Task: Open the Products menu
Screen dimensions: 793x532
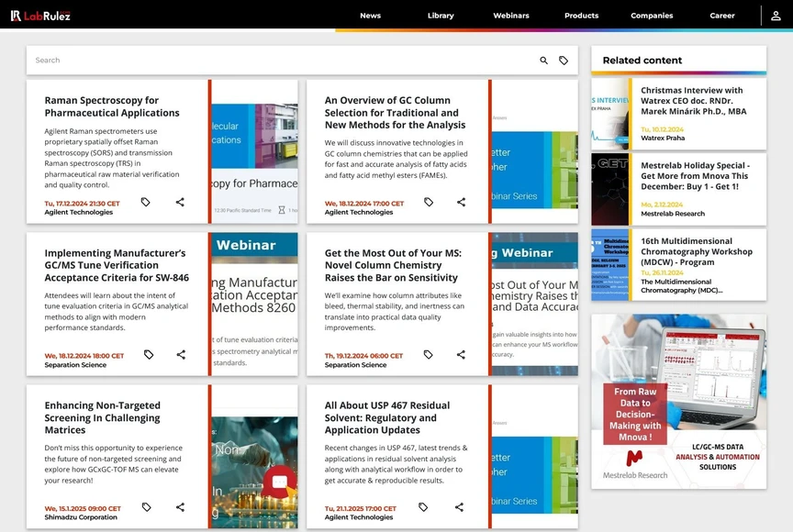Action: pos(581,16)
